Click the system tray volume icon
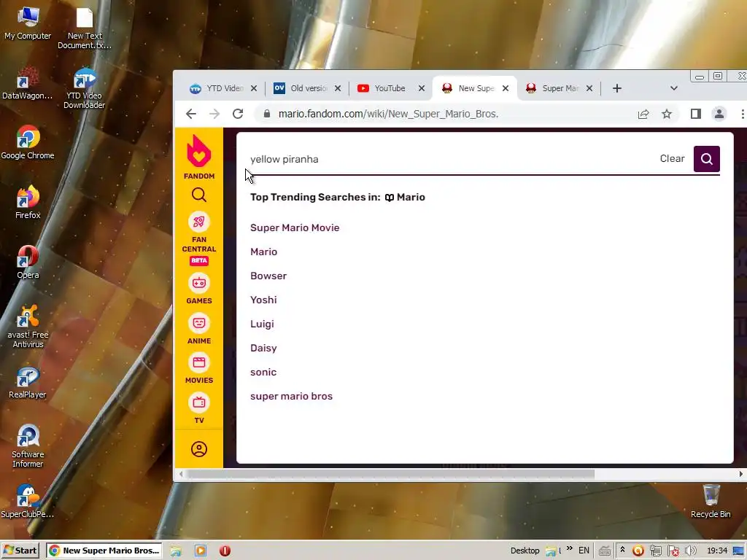 691,551
